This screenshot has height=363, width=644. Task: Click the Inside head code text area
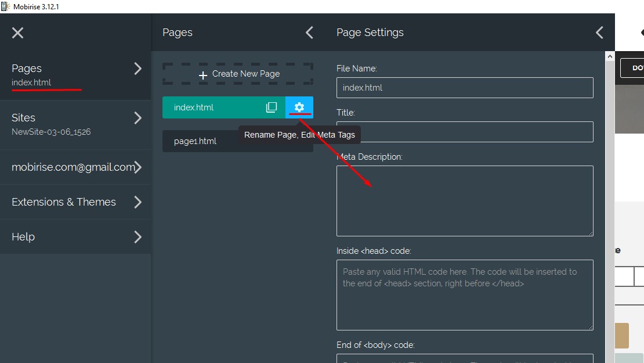(x=464, y=295)
